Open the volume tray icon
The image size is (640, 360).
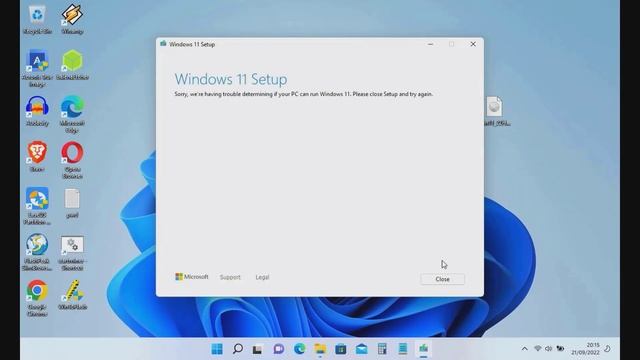click(x=549, y=349)
